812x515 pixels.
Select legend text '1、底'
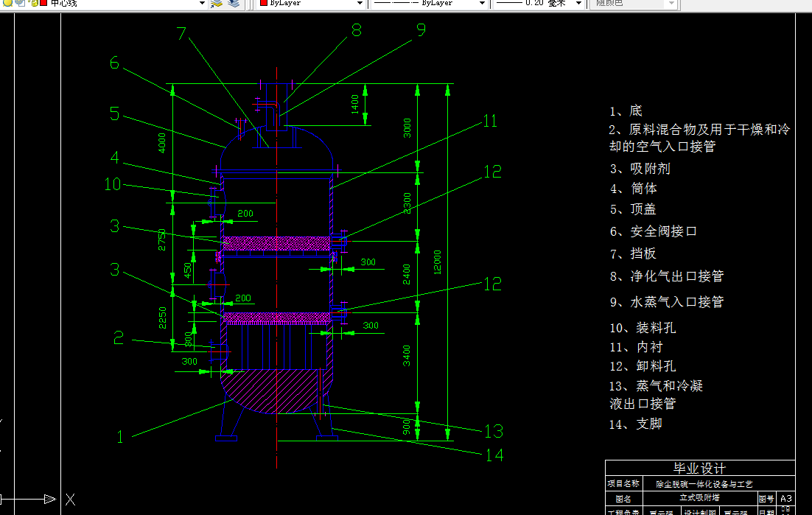(626, 111)
